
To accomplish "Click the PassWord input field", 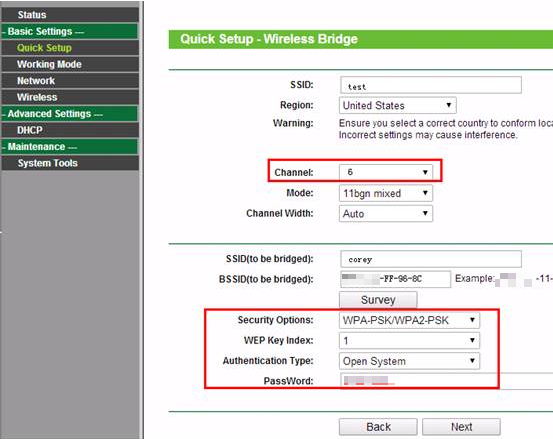I will (x=446, y=381).
